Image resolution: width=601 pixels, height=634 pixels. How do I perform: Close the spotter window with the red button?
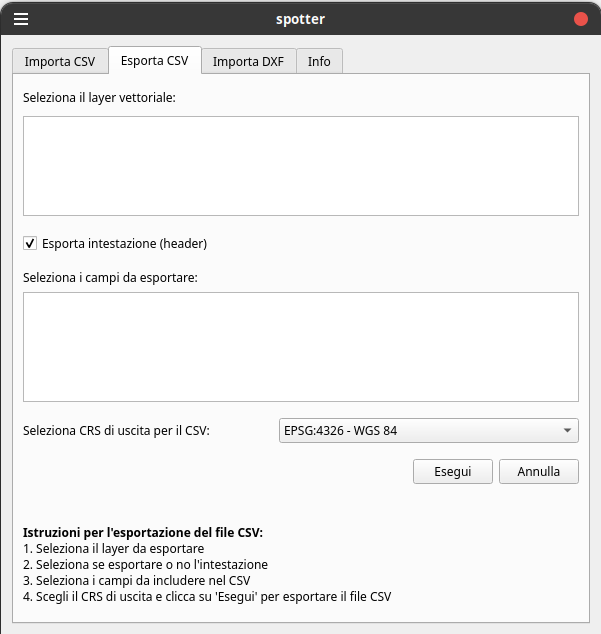coord(580,19)
